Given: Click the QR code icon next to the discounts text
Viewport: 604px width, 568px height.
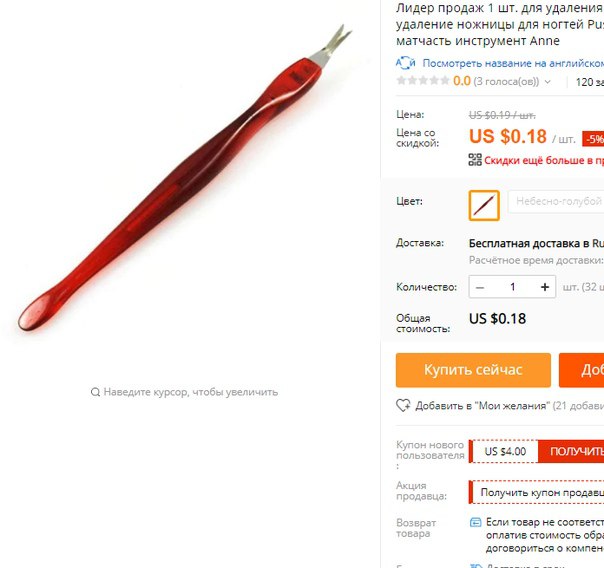Looking at the screenshot, I should pos(475,160).
